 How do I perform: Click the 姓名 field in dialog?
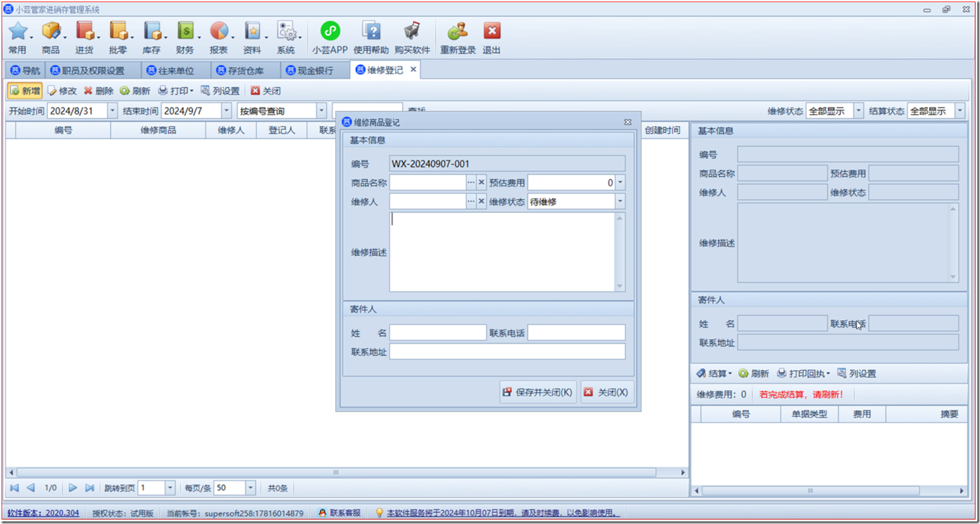point(438,333)
